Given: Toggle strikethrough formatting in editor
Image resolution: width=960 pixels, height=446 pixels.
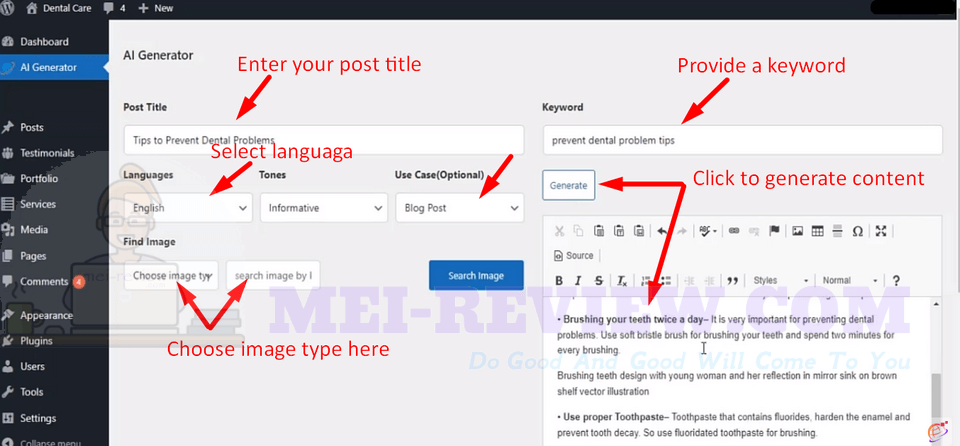Looking at the screenshot, I should pyautogui.click(x=599, y=281).
